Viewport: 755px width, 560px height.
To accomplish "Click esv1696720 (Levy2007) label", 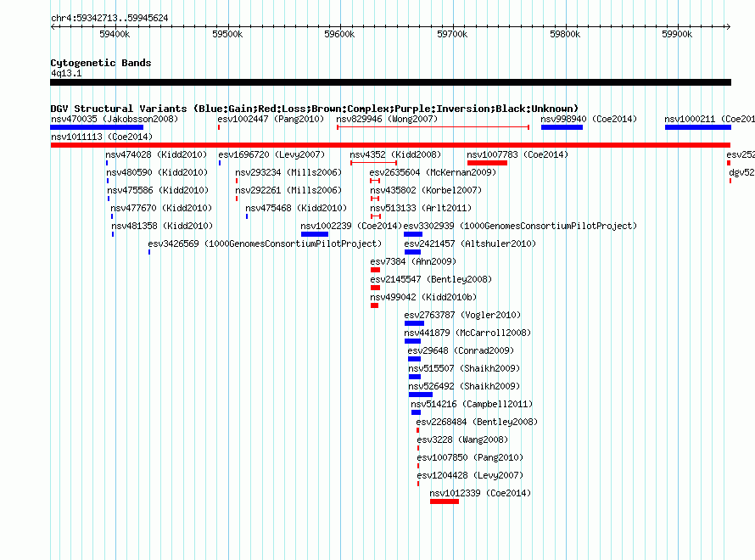I will pyautogui.click(x=271, y=154).
